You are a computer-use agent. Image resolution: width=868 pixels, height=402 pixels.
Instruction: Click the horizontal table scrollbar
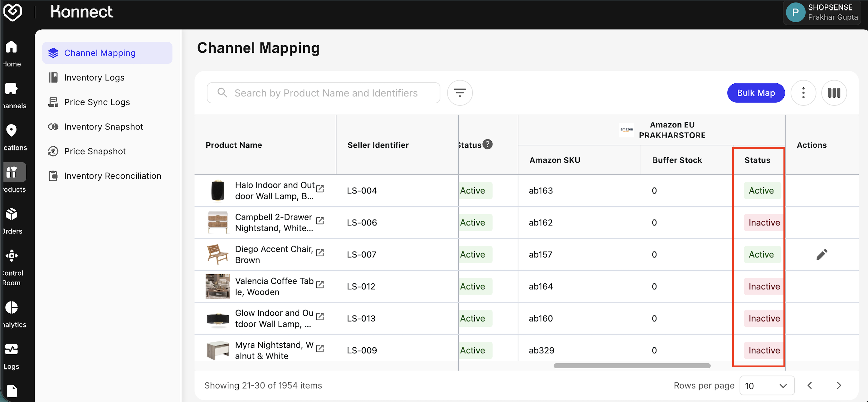tap(632, 365)
